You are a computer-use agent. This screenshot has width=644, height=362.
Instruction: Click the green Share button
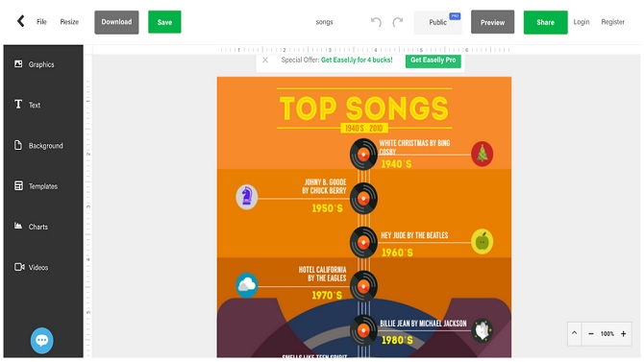tap(545, 22)
